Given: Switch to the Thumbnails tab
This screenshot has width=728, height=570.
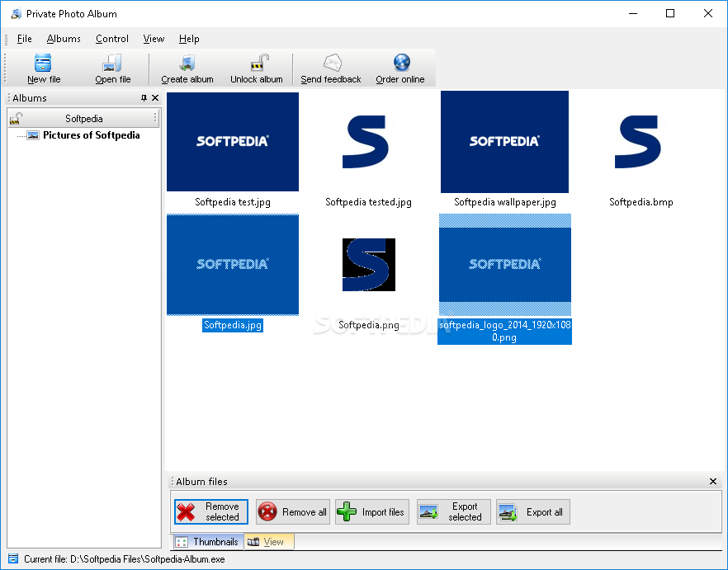Looking at the screenshot, I should tap(208, 542).
